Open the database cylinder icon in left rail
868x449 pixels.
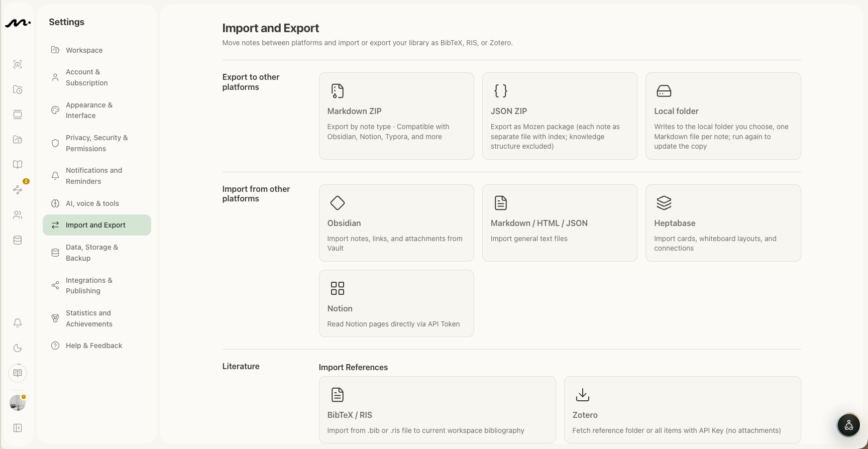pos(18,240)
